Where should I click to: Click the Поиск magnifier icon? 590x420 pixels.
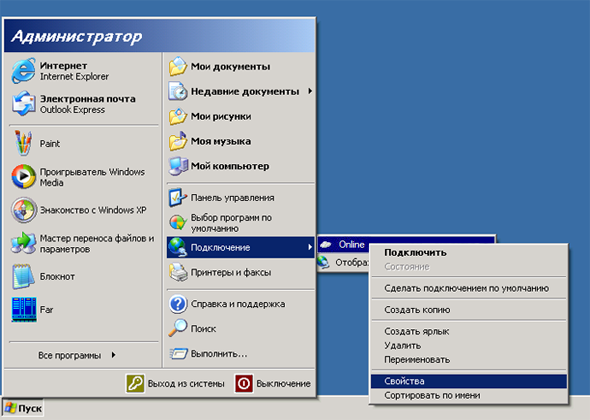(178, 328)
